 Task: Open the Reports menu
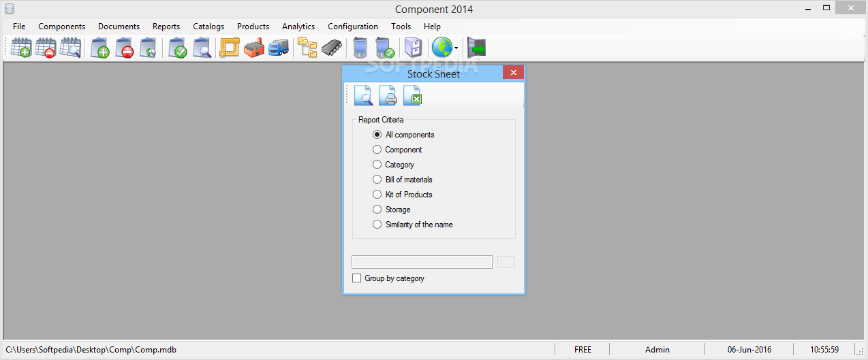click(x=166, y=27)
